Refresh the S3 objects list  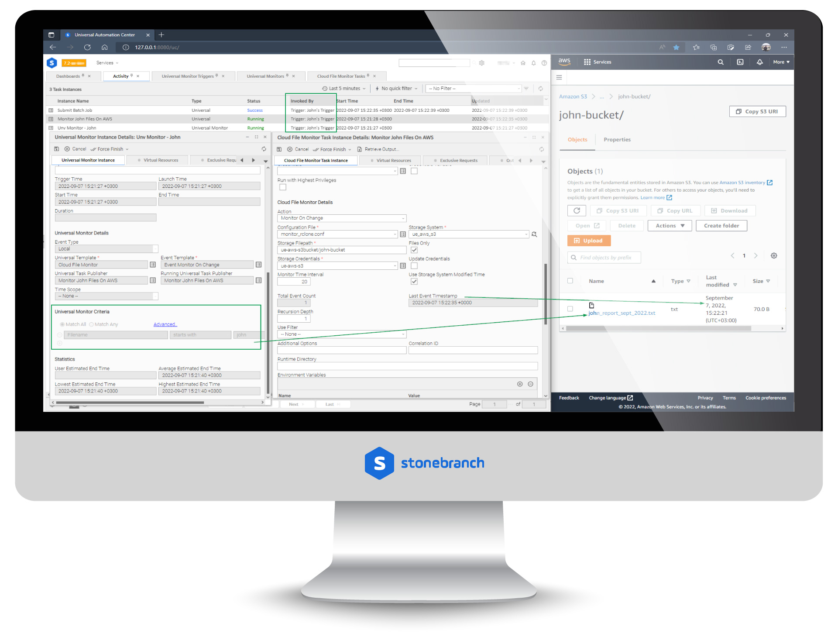point(577,211)
